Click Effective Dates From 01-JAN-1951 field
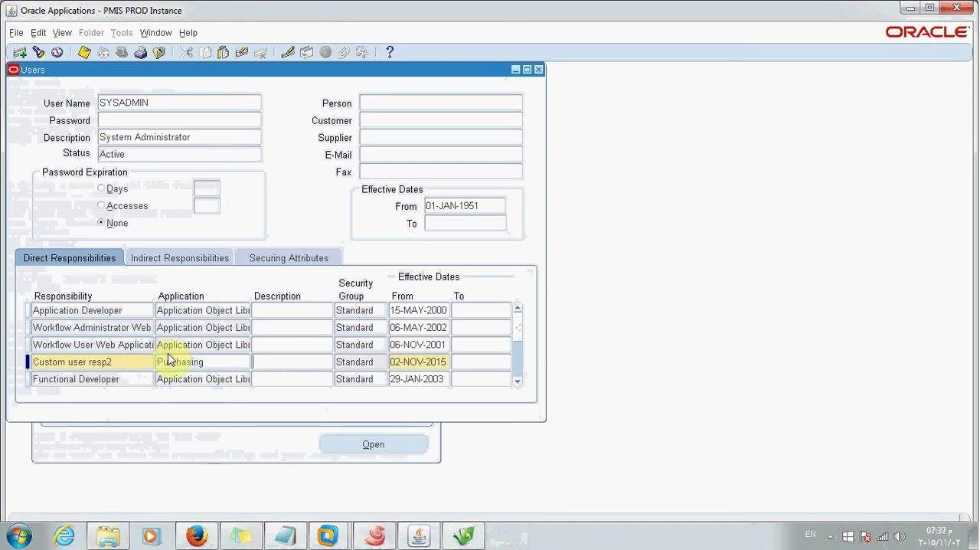The image size is (980, 550). 465,205
